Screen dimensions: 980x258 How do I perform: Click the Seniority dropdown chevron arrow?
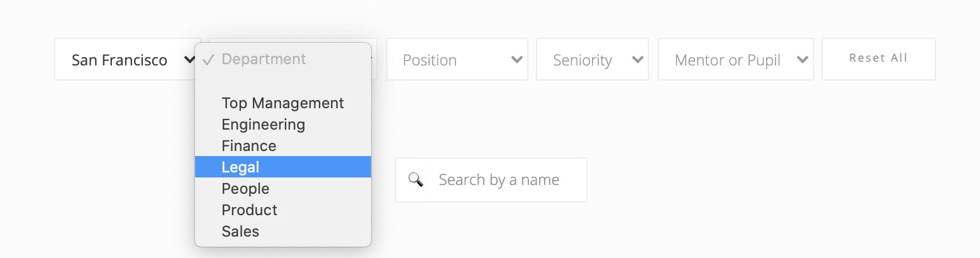click(x=638, y=60)
